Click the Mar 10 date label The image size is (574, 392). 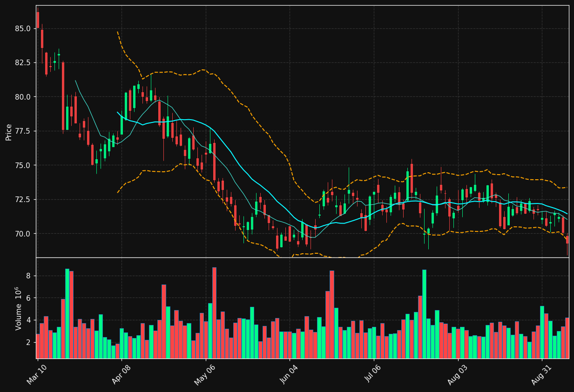pyautogui.click(x=38, y=374)
